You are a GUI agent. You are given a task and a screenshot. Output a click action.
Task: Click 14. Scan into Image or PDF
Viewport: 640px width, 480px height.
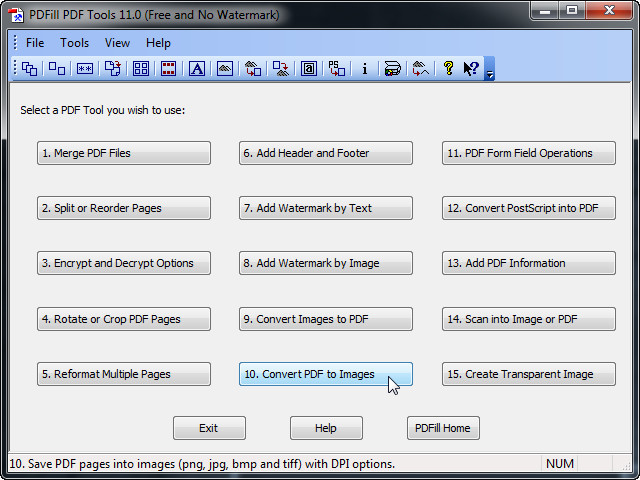click(529, 319)
